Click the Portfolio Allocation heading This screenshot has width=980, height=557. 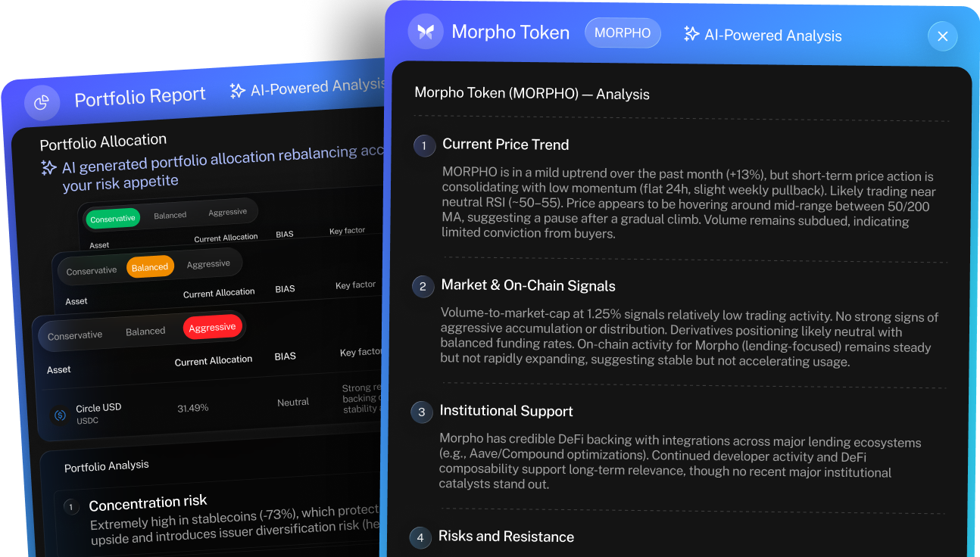coord(103,142)
